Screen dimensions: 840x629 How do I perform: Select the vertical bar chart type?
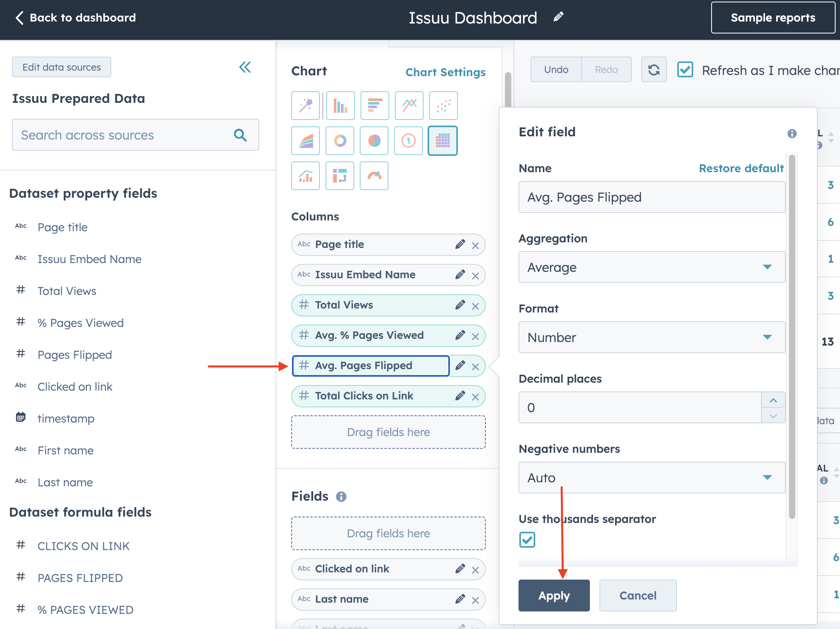tap(340, 106)
